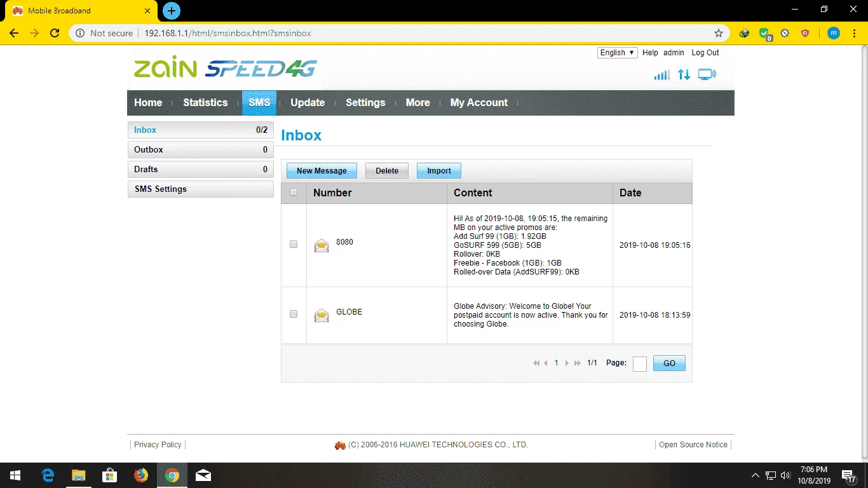The image size is (868, 488).
Task: Open File Explorer from taskbar
Action: point(78,475)
